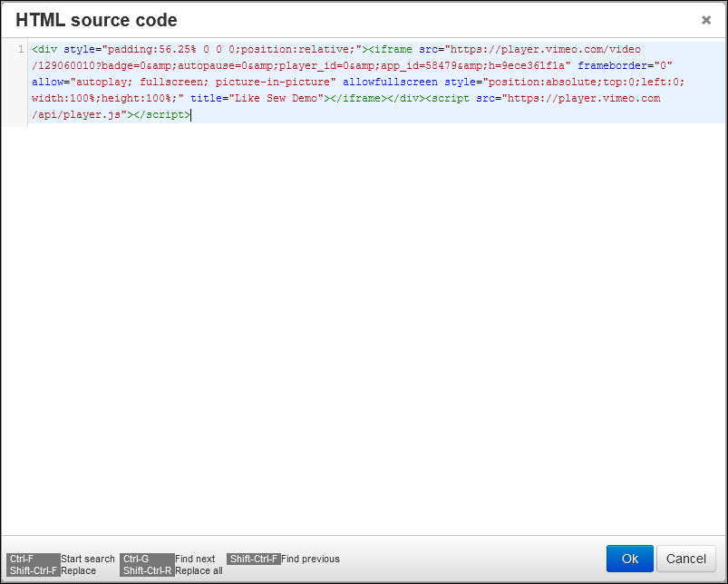The height and width of the screenshot is (584, 728).
Task: Click the 'Shift-Ctrl-R' shortcut label
Action: pyautogui.click(x=147, y=570)
